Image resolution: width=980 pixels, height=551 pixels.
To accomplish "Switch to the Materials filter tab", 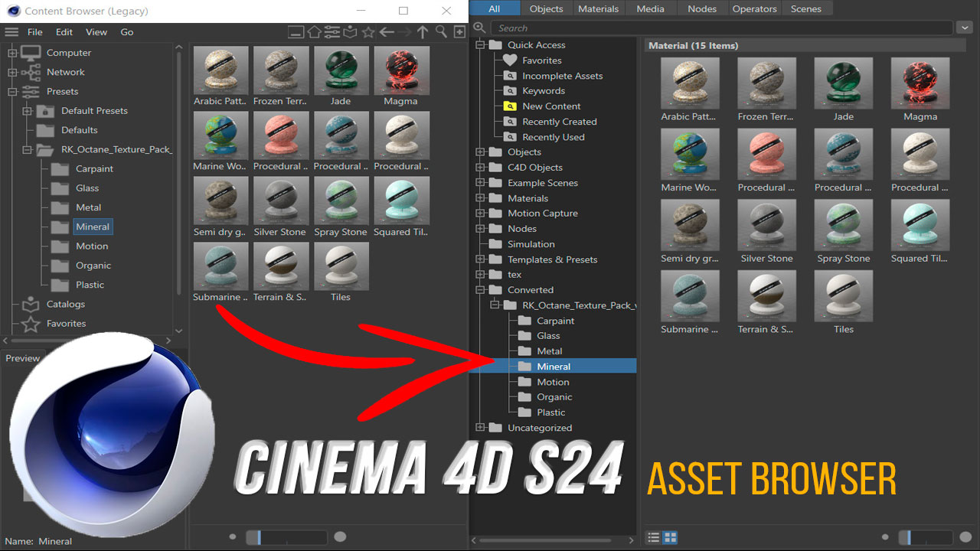I will 598,8.
